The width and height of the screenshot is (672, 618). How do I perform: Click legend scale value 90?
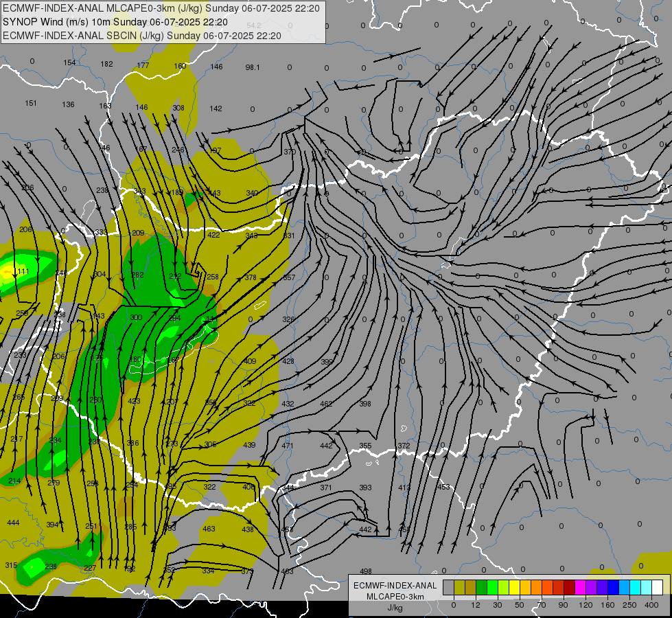click(x=563, y=605)
